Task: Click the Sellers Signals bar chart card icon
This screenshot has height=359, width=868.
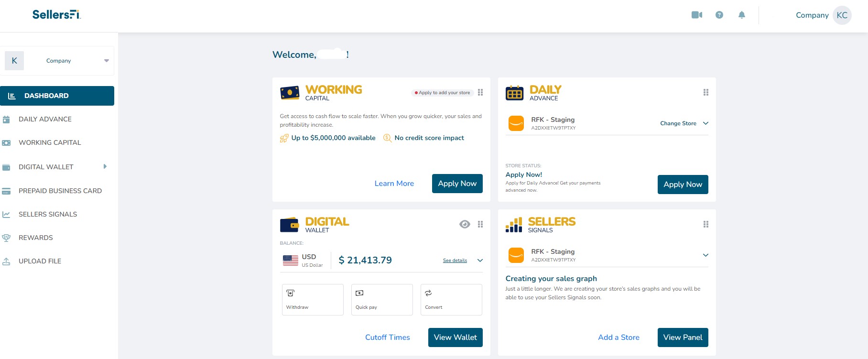Action: (x=514, y=225)
